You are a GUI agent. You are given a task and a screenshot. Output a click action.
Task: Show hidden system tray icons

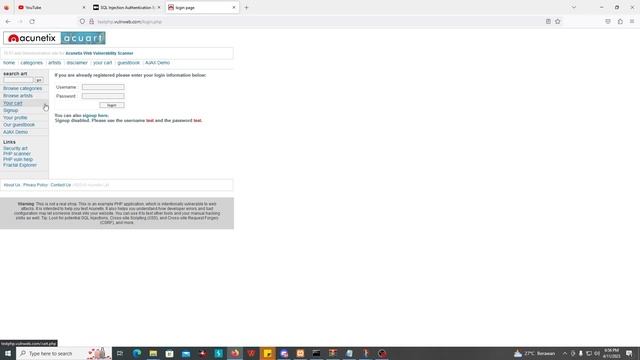click(565, 353)
